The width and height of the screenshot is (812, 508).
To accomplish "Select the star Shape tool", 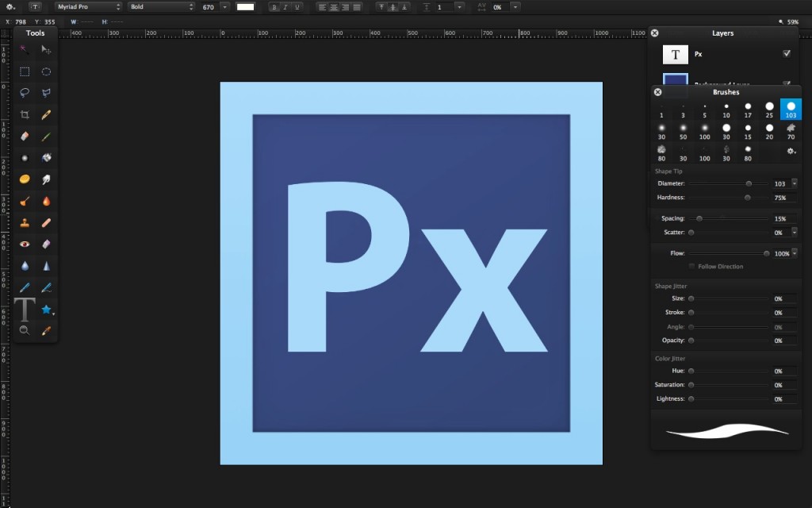I will tap(47, 310).
